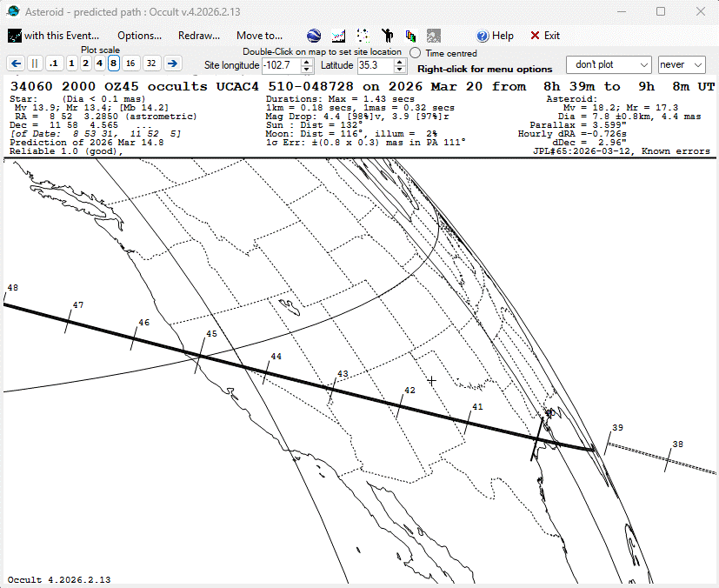Click the left blue arrow button

coord(16,63)
